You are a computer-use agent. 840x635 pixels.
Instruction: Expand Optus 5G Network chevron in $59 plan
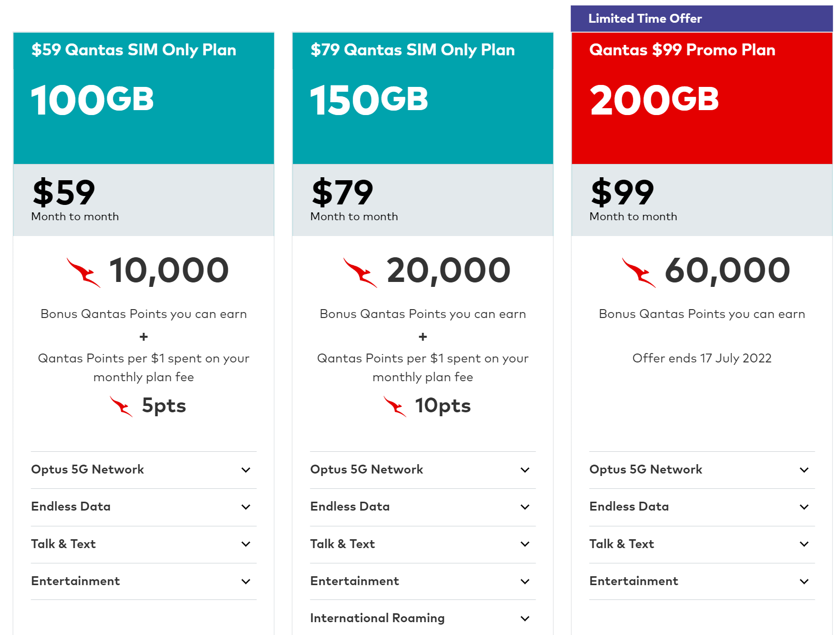tap(246, 470)
